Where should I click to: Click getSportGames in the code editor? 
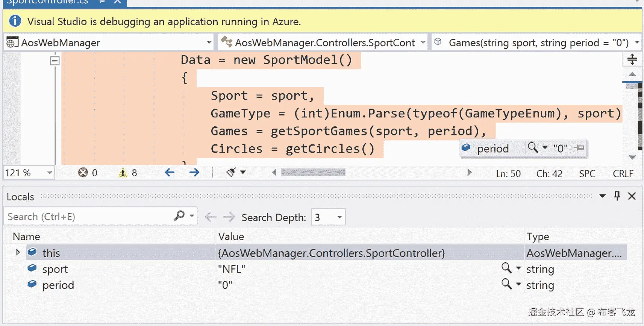tap(319, 131)
